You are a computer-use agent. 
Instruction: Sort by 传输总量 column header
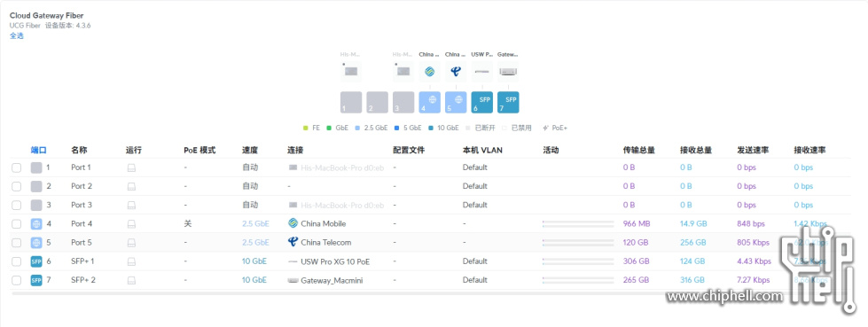coord(639,150)
